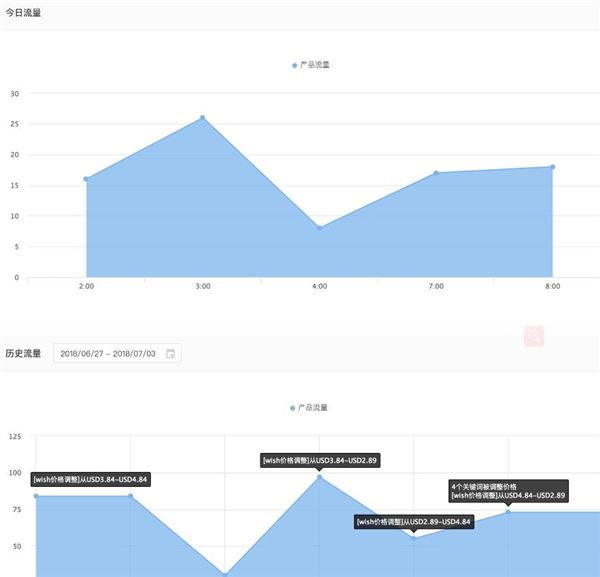Click second history chart point near 84

point(130,496)
